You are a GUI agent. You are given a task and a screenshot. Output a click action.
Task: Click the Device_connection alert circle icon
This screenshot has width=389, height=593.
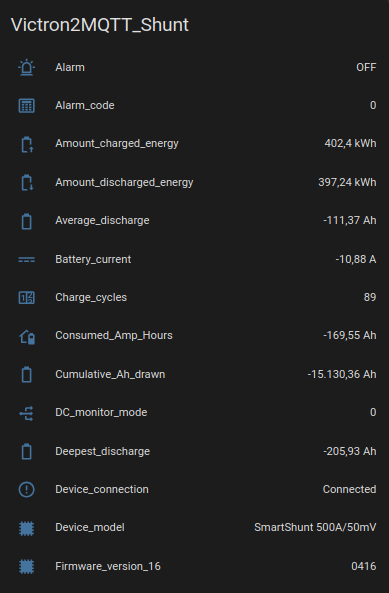tap(26, 489)
